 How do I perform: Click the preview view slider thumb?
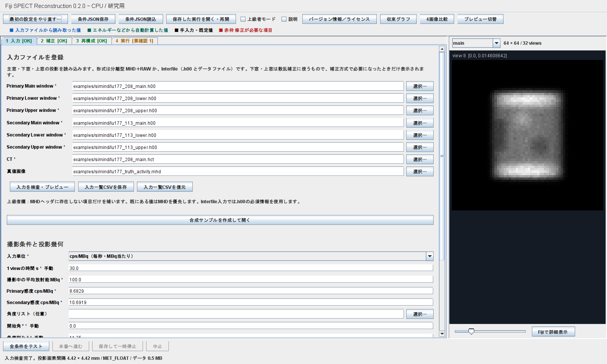[x=471, y=331]
